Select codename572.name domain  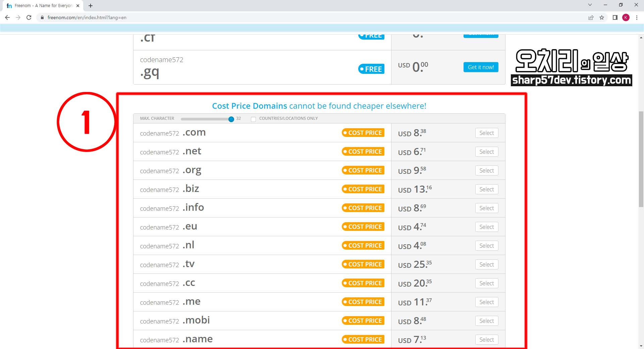(486, 340)
